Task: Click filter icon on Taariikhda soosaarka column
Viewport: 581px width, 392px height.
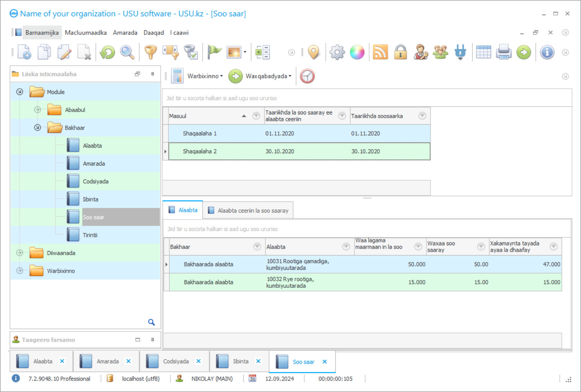Action: 422,116
